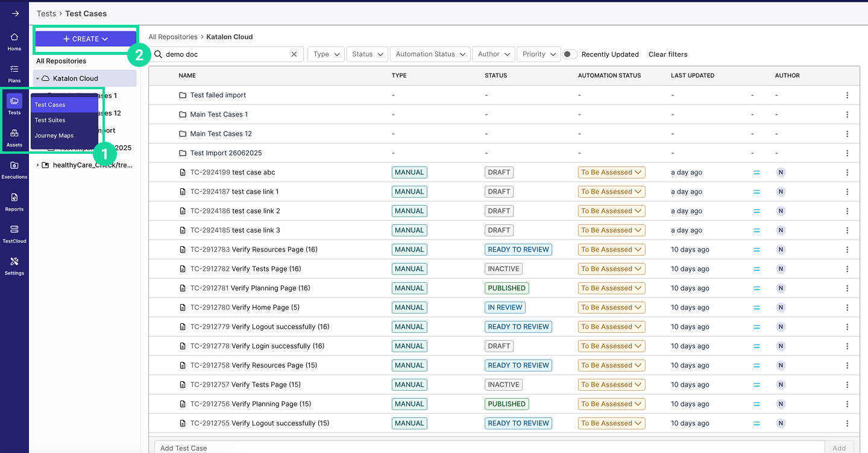868x453 pixels.
Task: Click the PUBLISHED status of TC-2912756
Action: tap(507, 404)
